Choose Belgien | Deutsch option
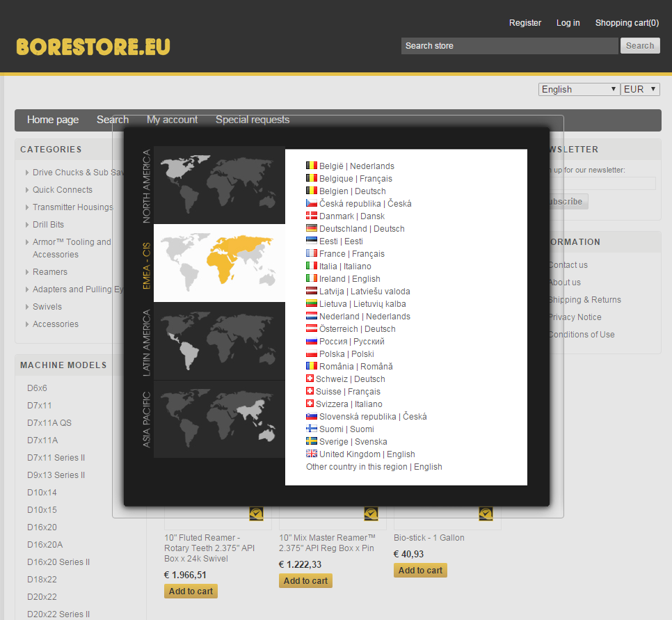This screenshot has height=620, width=672. coord(352,191)
